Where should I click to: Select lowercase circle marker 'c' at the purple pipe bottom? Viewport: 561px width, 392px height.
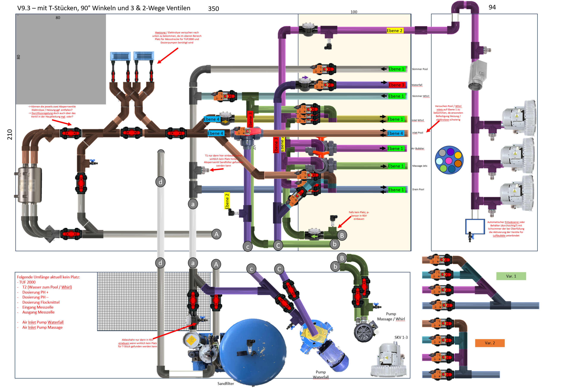[x=248, y=247]
